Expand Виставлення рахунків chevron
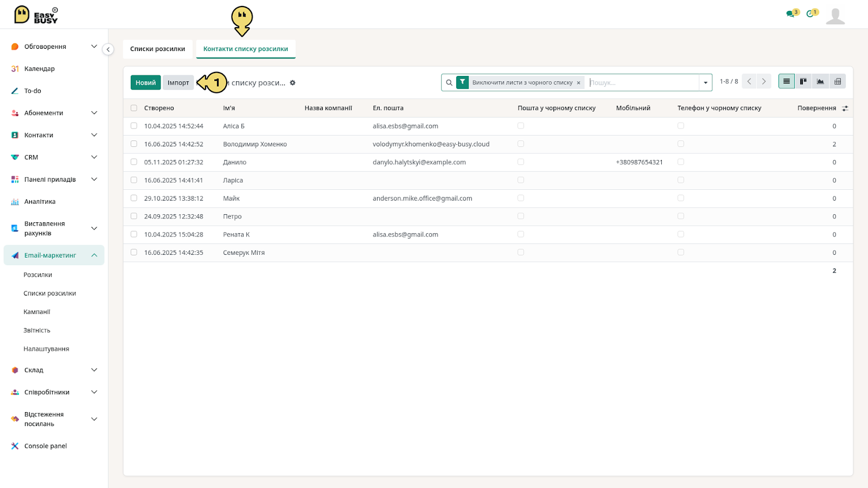Viewport: 868px width, 488px height. [94, 228]
